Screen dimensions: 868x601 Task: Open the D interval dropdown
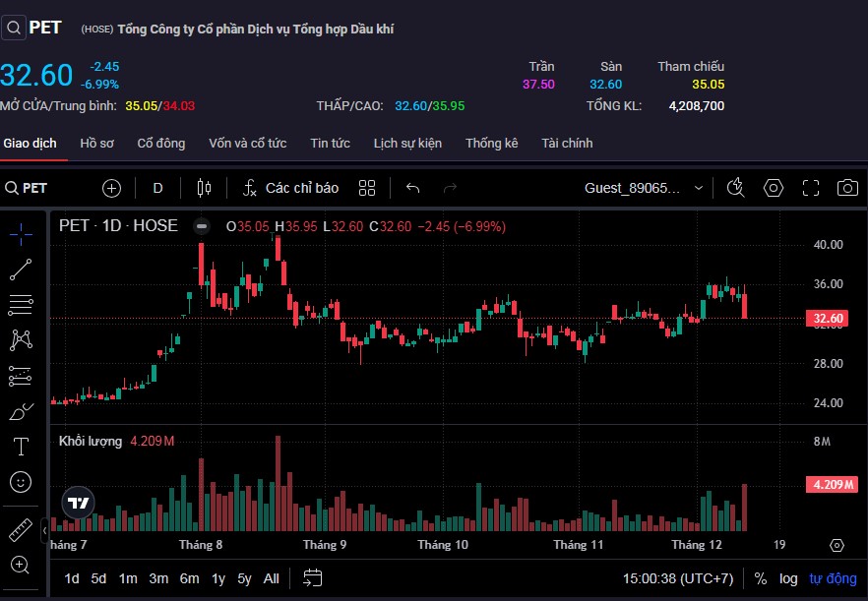point(157,188)
